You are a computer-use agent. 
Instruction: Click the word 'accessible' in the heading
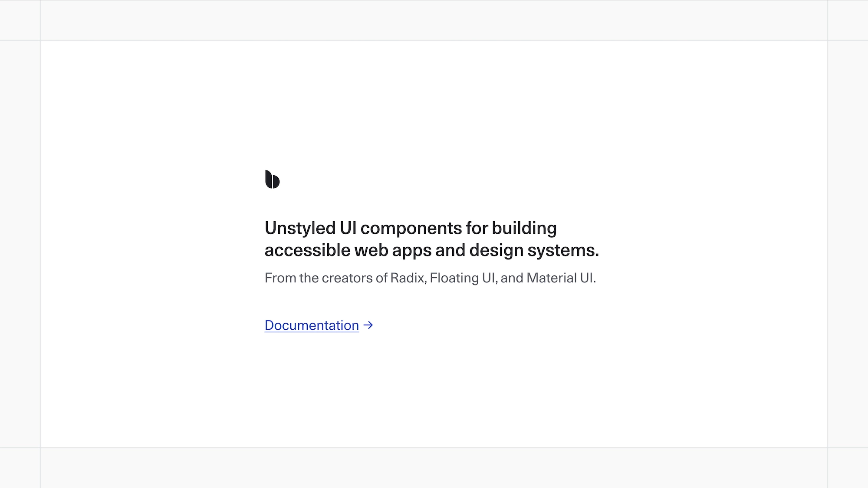307,250
